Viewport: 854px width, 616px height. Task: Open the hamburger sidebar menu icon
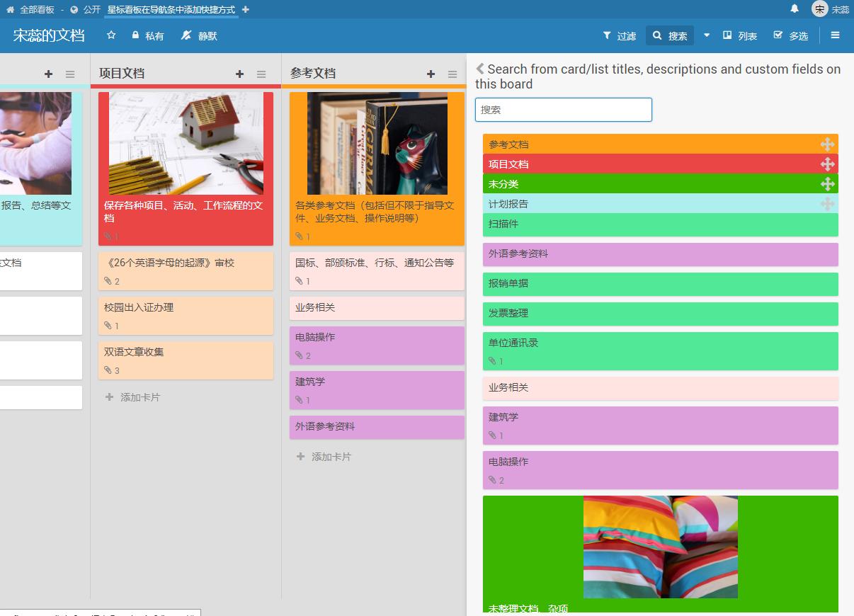835,35
